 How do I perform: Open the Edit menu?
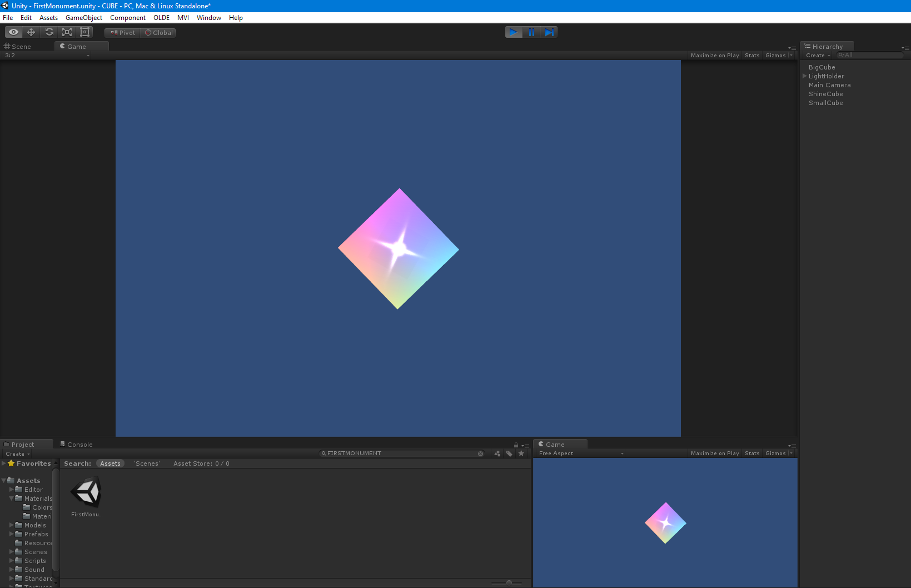[x=26, y=18]
